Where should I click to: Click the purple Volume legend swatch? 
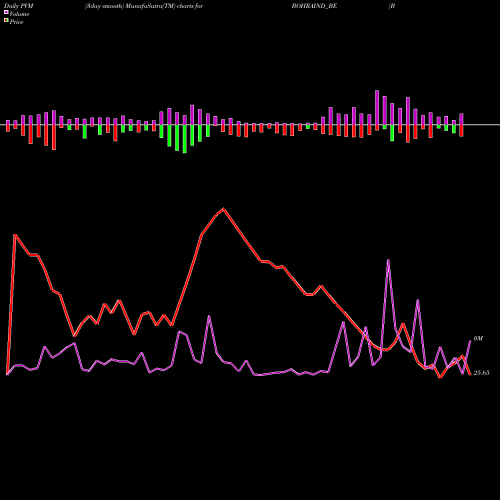coord(6,13)
